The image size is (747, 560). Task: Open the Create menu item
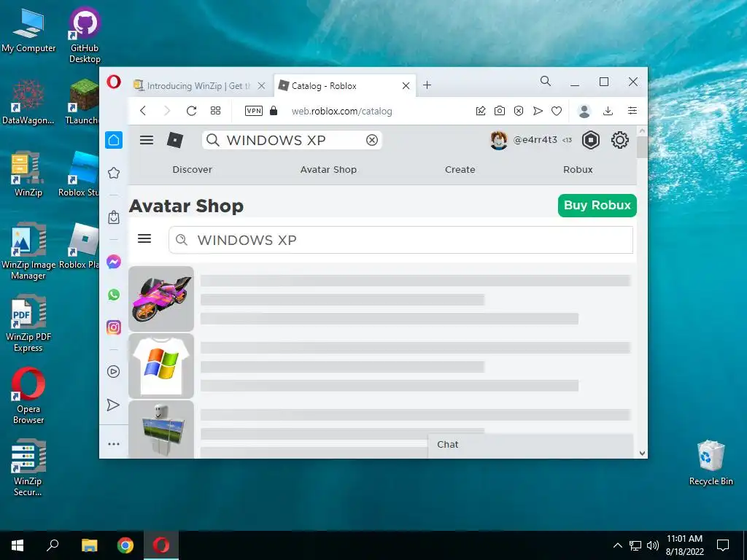click(460, 169)
